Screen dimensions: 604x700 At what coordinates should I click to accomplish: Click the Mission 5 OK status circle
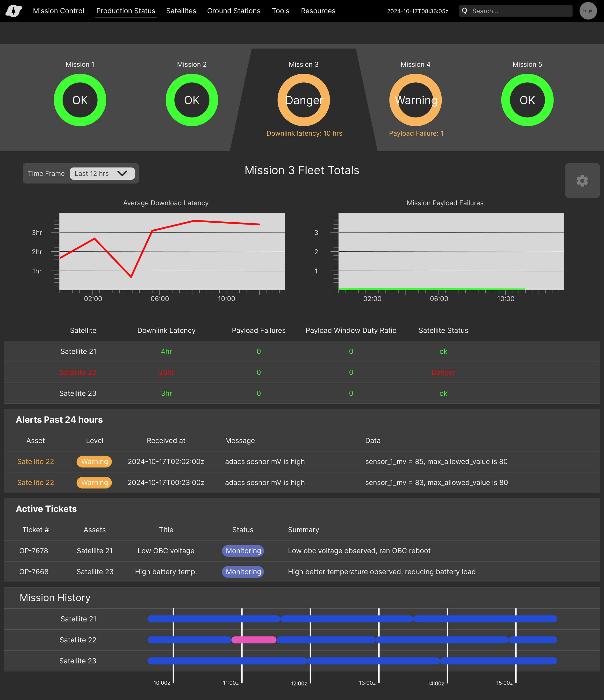pos(527,100)
